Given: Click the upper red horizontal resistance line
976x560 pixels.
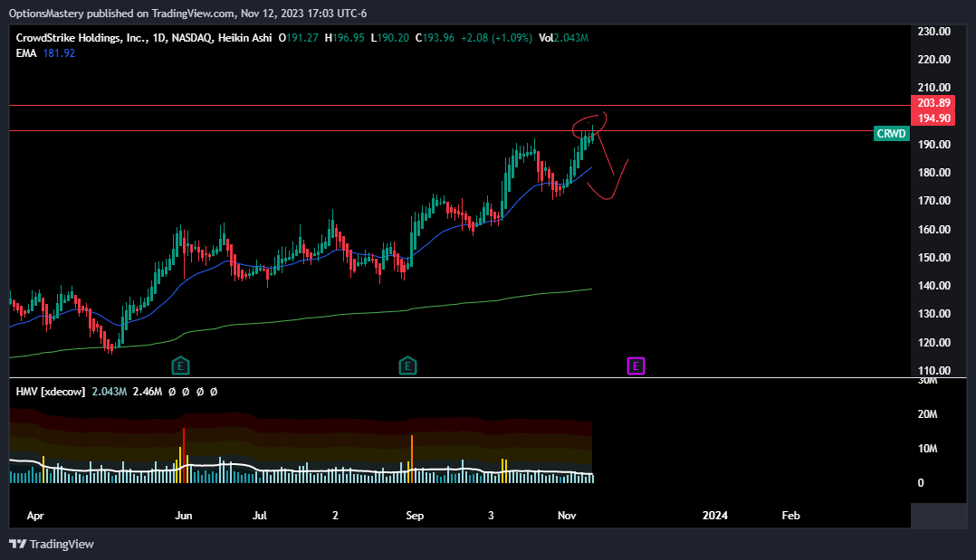Looking at the screenshot, I should [x=459, y=106].
